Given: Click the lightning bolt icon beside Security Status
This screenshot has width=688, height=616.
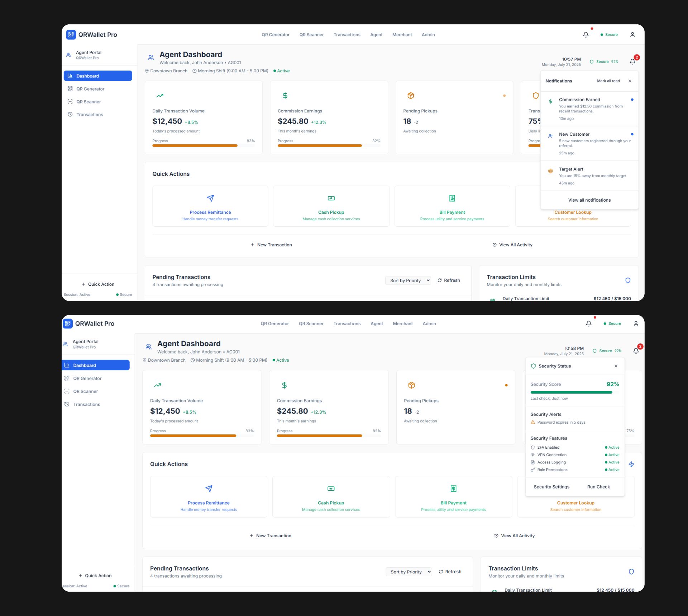Looking at the screenshot, I should [x=631, y=464].
